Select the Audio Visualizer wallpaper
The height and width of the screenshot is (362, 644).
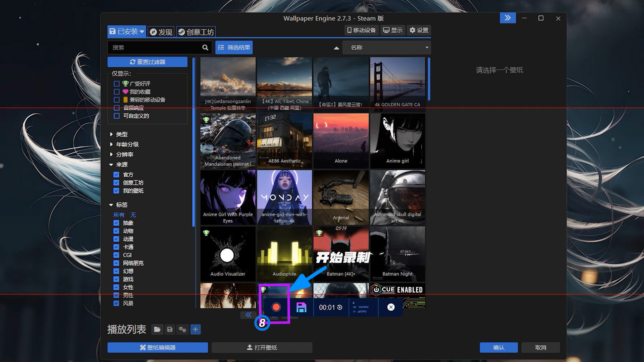click(228, 254)
